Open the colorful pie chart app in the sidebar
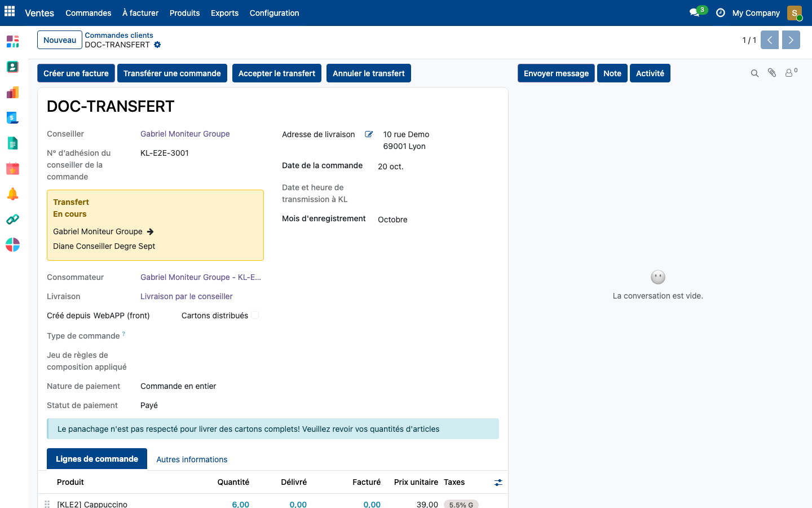Image resolution: width=812 pixels, height=508 pixels. point(12,244)
